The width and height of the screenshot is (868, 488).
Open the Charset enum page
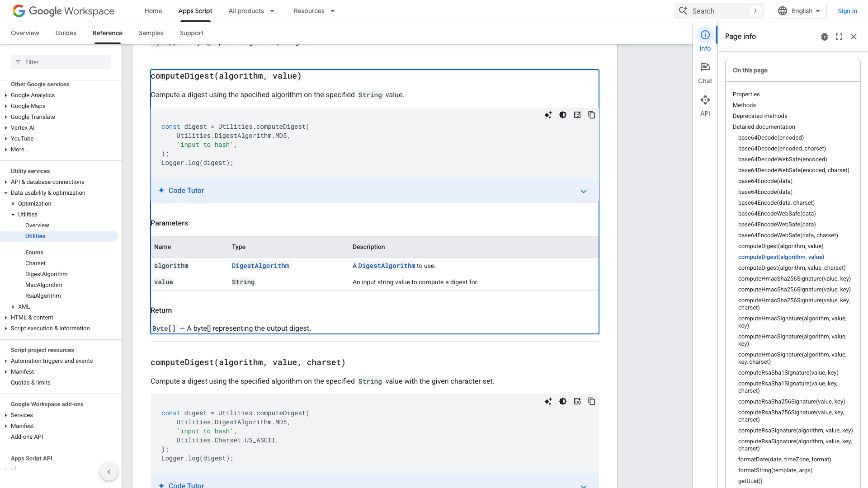(35, 263)
